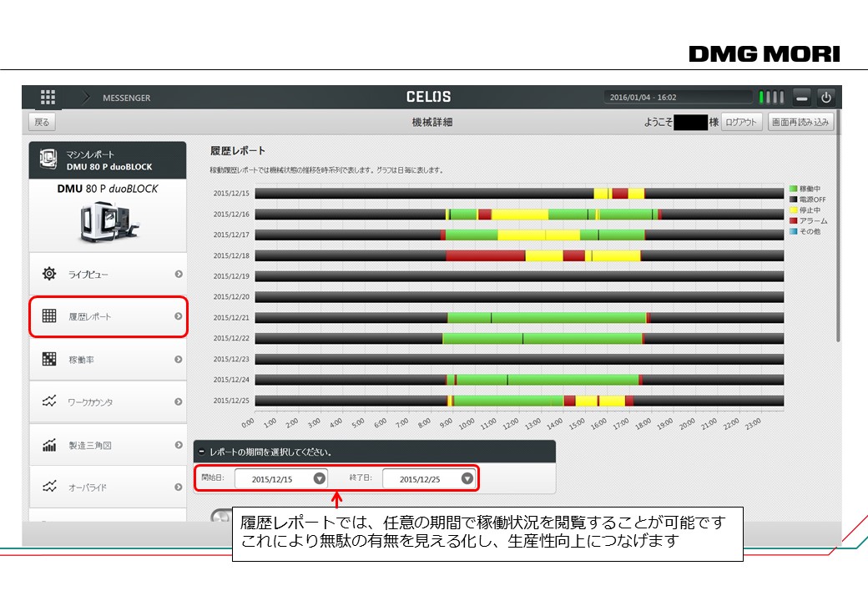Image resolution: width=868 pixels, height=601 pixels.
Task: Click the breadcrumb arrow before MESSENGER
Action: click(86, 98)
